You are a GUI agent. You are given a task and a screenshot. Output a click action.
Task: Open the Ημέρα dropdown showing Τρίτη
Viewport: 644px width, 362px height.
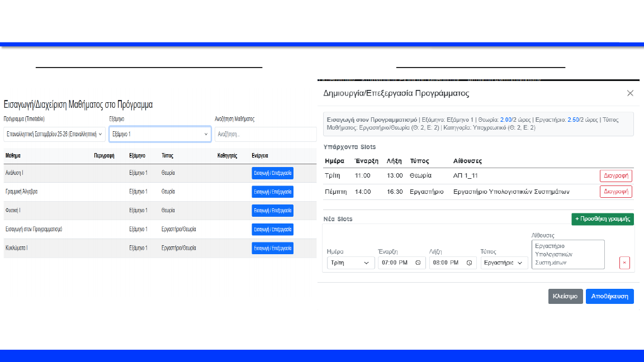(x=351, y=263)
